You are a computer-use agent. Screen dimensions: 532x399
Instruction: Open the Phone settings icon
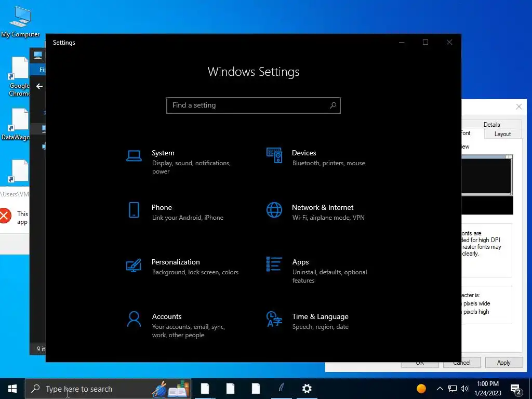[x=134, y=210]
